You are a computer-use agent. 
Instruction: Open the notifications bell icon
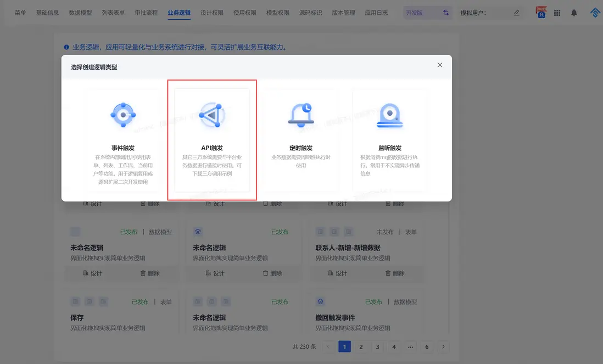tap(574, 13)
